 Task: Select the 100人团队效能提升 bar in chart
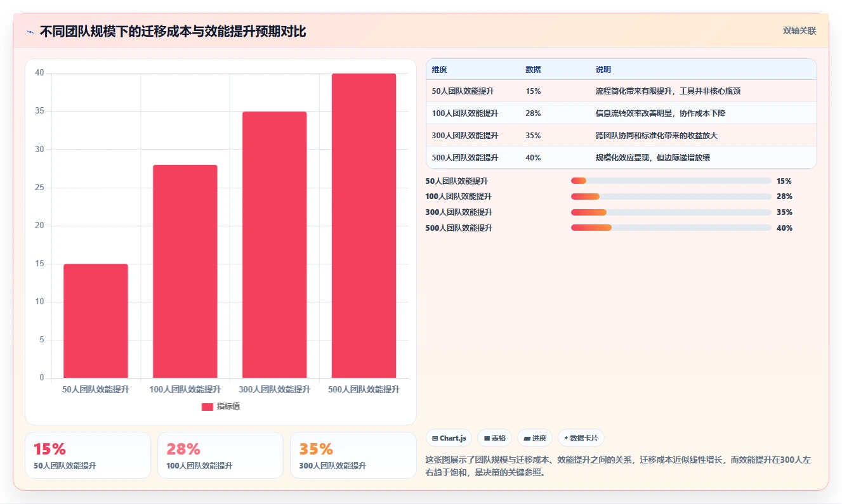[x=185, y=271]
